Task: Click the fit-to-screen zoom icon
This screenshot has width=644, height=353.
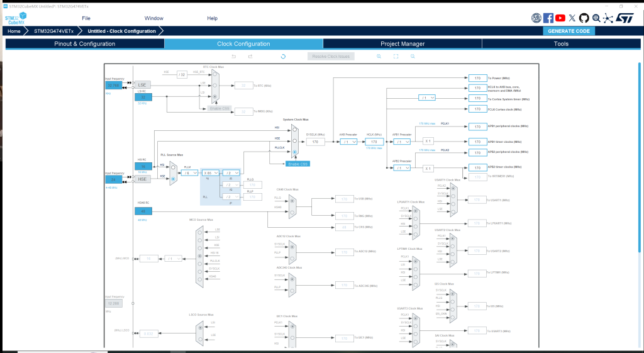Action: point(396,56)
